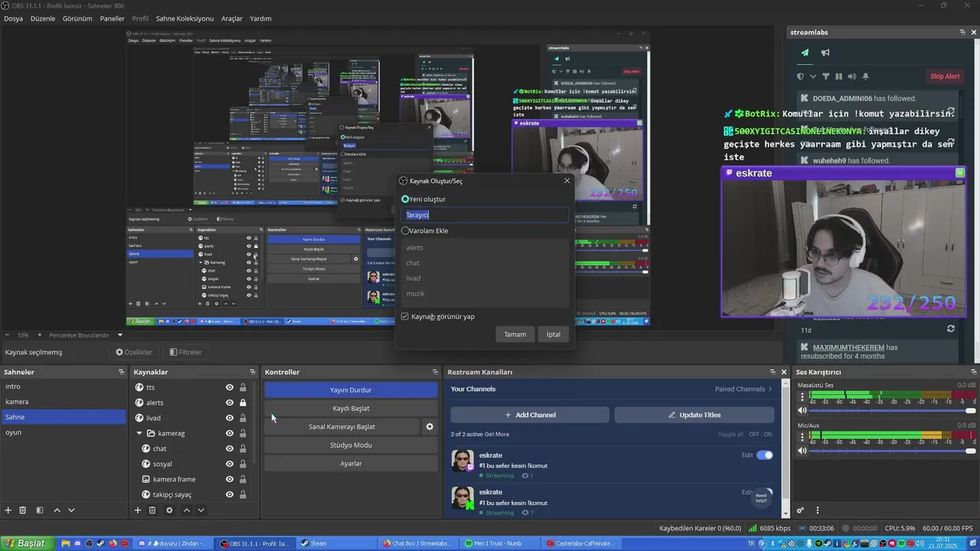Select the kamera scene

point(63,402)
